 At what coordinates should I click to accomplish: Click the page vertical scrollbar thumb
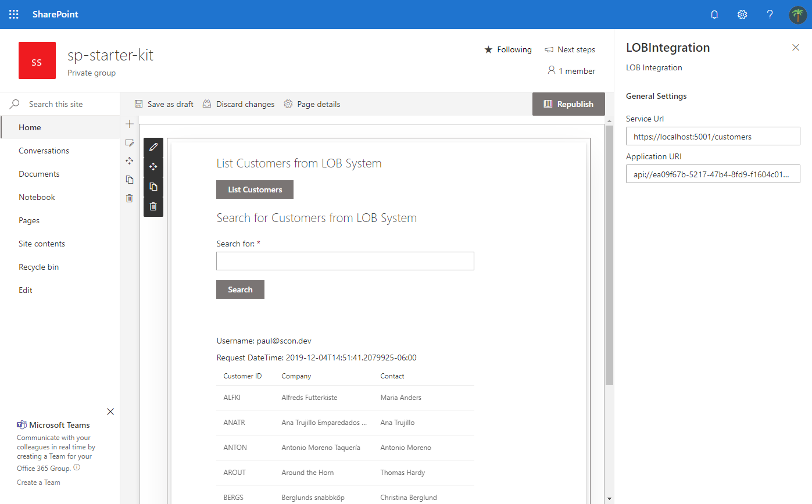[609, 255]
